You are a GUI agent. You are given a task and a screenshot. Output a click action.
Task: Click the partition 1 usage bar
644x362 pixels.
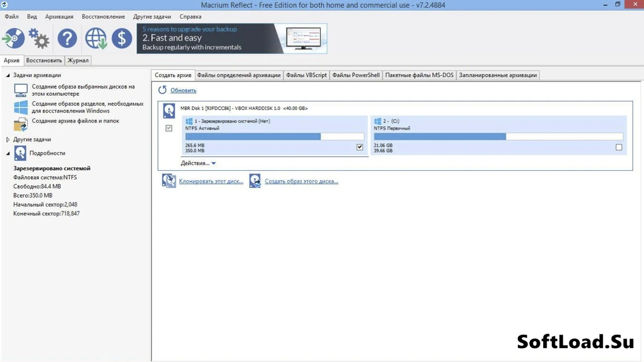pos(274,136)
